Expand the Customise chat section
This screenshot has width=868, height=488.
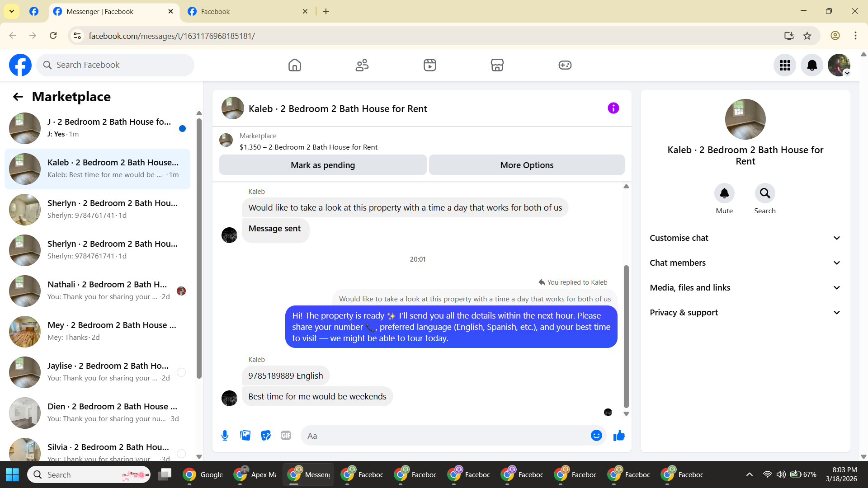click(x=745, y=238)
